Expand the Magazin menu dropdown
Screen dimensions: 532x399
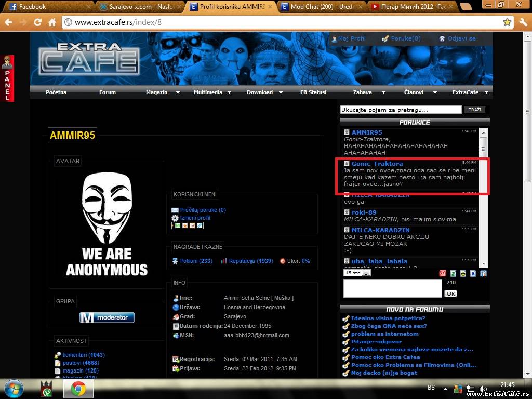(178, 92)
